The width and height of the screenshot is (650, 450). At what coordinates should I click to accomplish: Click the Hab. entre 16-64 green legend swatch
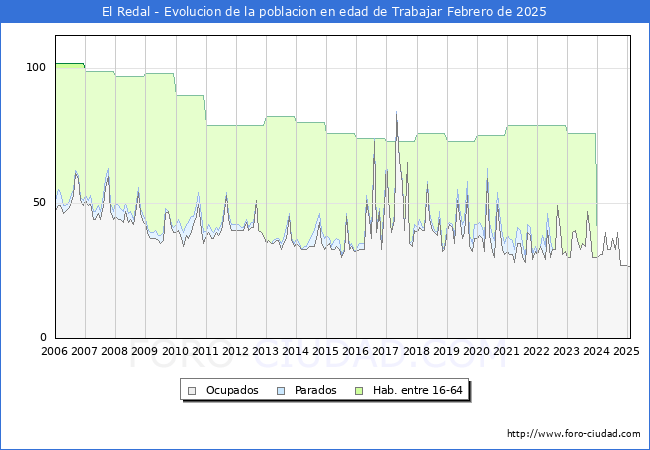pyautogui.click(x=359, y=391)
